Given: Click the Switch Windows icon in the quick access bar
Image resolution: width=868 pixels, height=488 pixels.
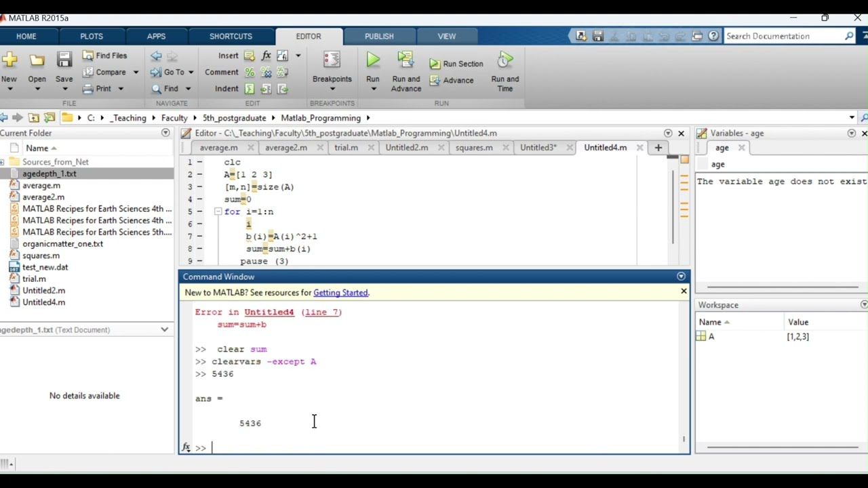Looking at the screenshot, I should point(697,36).
